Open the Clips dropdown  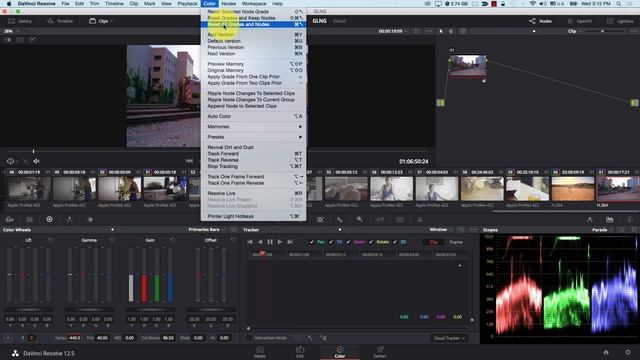(101, 21)
